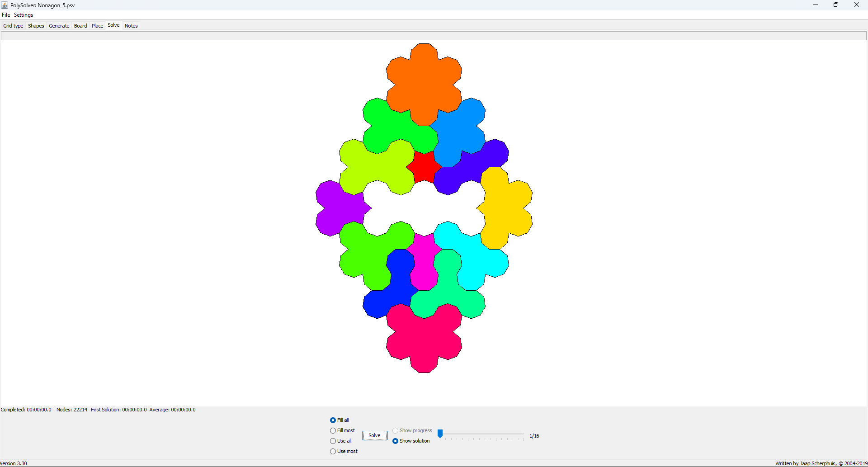This screenshot has width=868, height=467.
Task: Click the 'First Solution: 00:00:00.0' text
Action: (x=119, y=410)
